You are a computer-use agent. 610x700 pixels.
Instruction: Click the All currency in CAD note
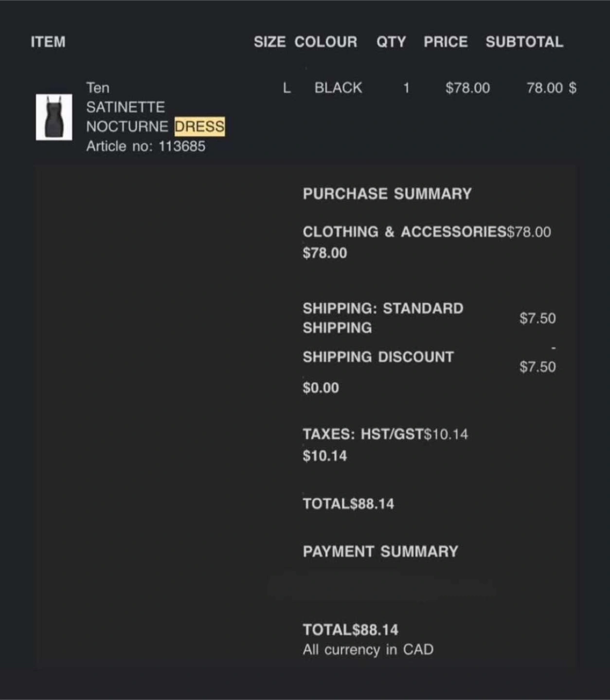coord(368,650)
